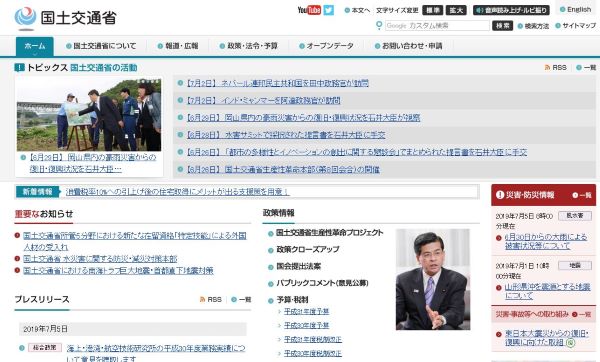Open パブリックコメント(意見公募) item
Screen dimensions: 600x362
pos(322,283)
